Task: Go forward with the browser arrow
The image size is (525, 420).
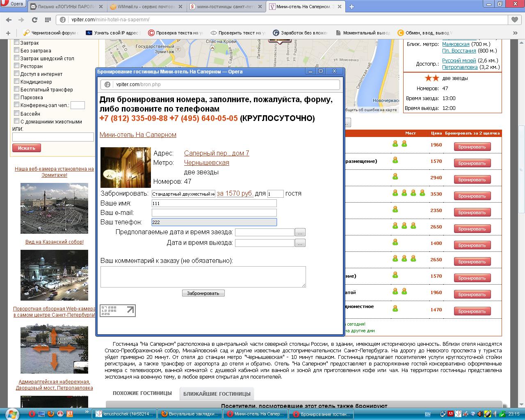Action: tap(21, 20)
